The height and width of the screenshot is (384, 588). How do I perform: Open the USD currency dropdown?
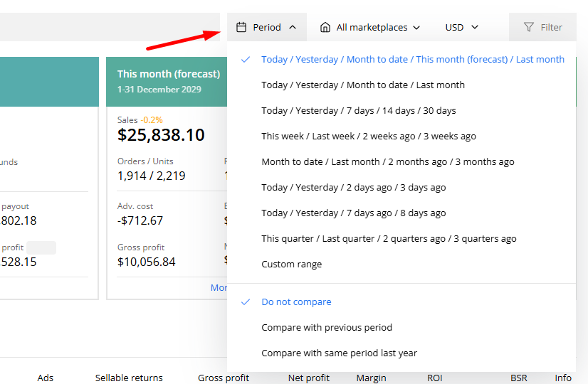point(462,27)
